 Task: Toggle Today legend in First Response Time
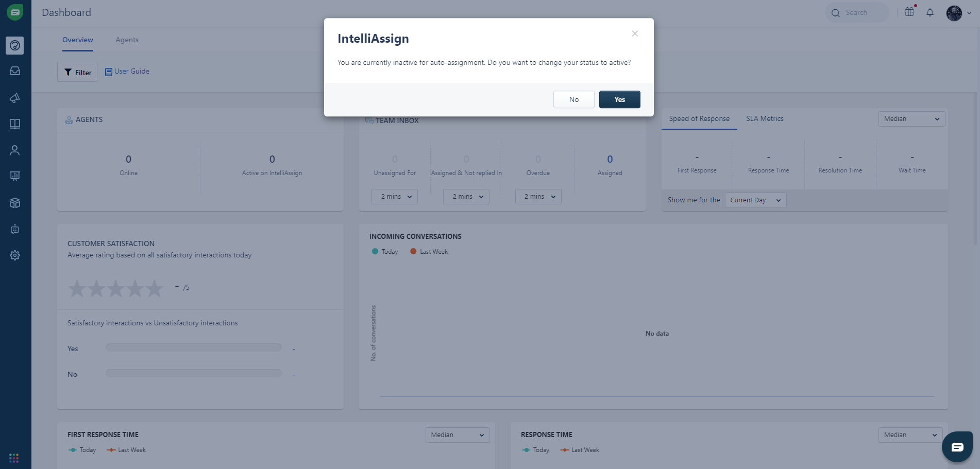(82, 450)
